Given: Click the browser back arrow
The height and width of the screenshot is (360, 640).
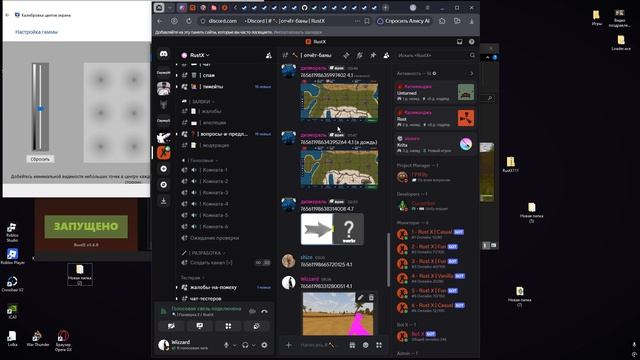Looking at the screenshot, I should coord(160,21).
